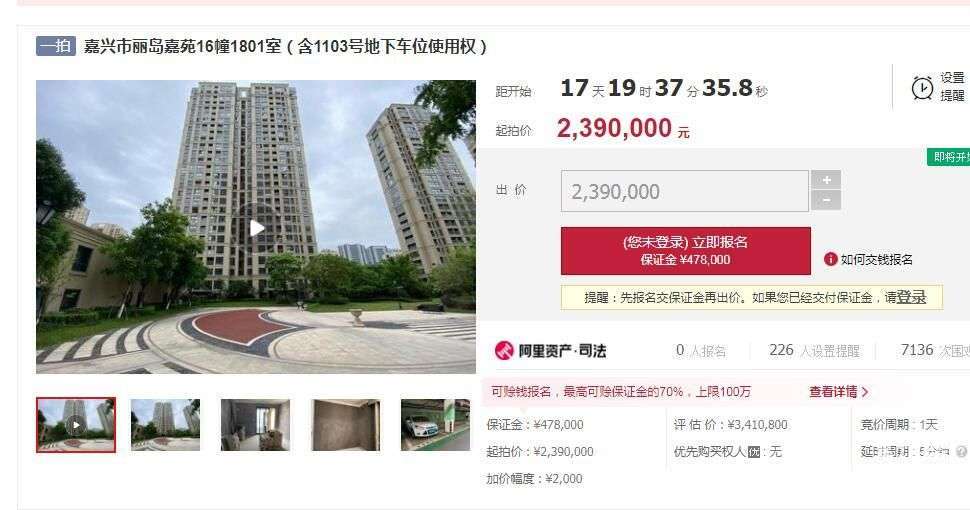The height and width of the screenshot is (510, 970).
Task: Click the 登录 login link in reminder
Action: (x=911, y=298)
